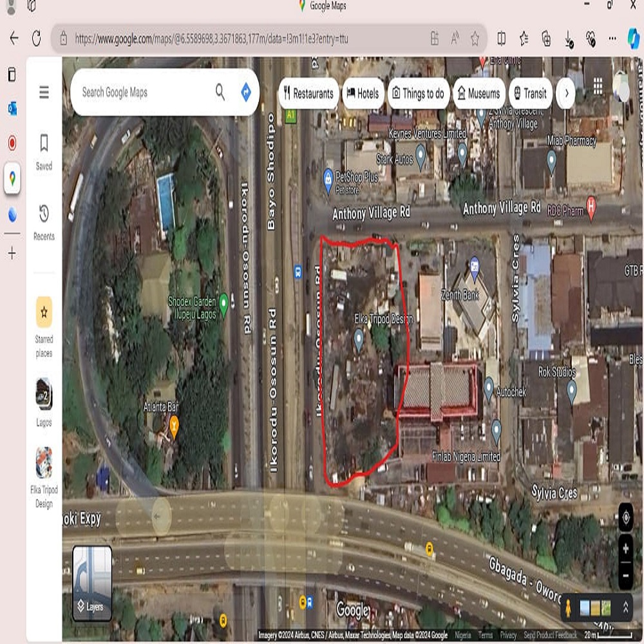
Task: Select the Things to do chip
Action: 419,93
